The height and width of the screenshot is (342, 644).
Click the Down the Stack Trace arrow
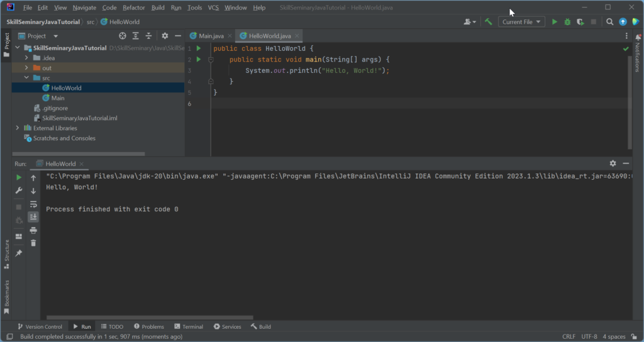(x=33, y=191)
